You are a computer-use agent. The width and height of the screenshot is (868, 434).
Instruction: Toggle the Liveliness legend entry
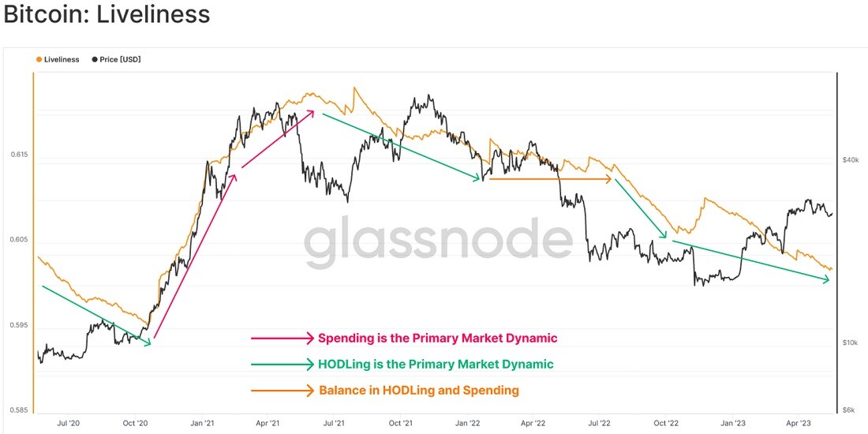tap(58, 59)
